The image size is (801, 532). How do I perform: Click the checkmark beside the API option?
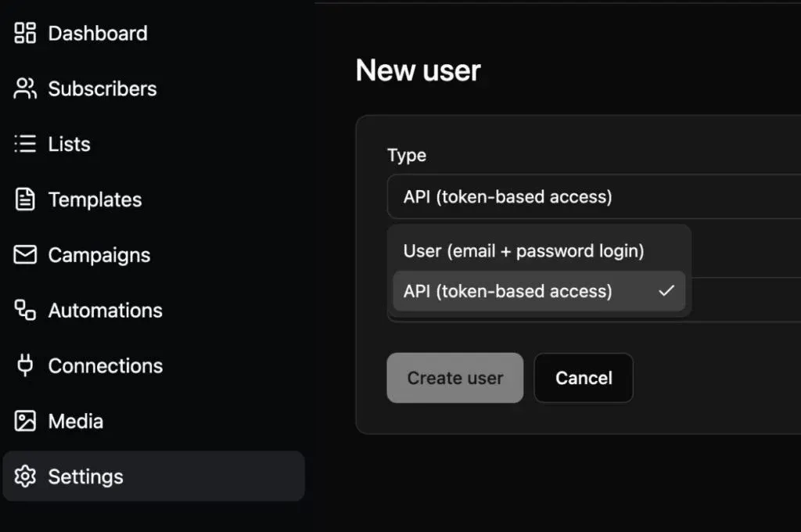[666, 291]
